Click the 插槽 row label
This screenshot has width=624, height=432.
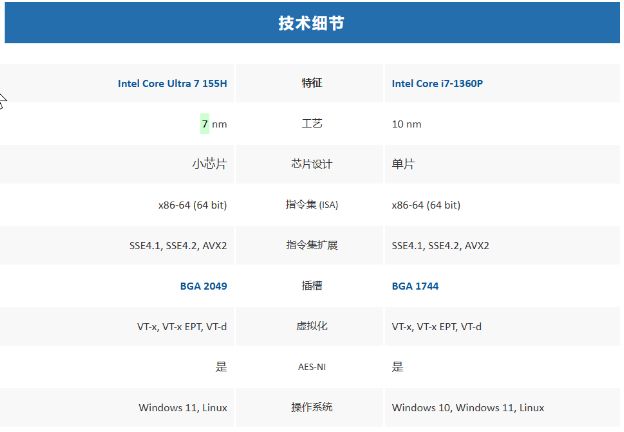(x=312, y=286)
